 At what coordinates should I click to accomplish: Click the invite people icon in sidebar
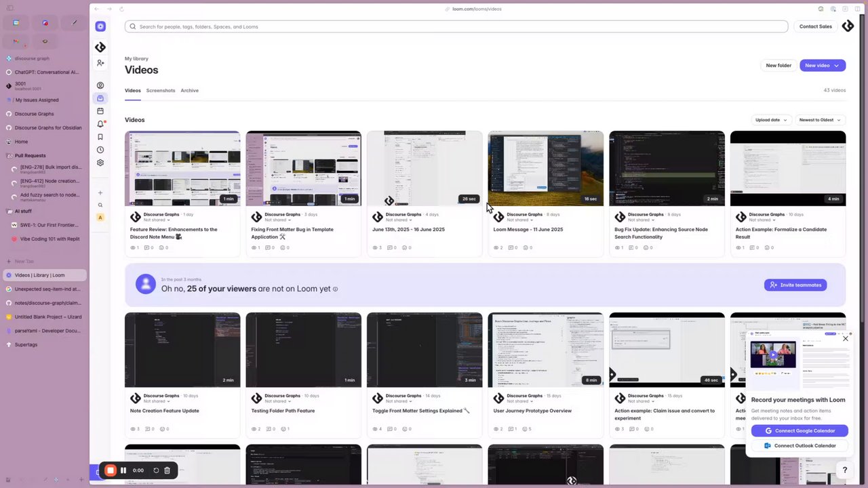(x=100, y=63)
